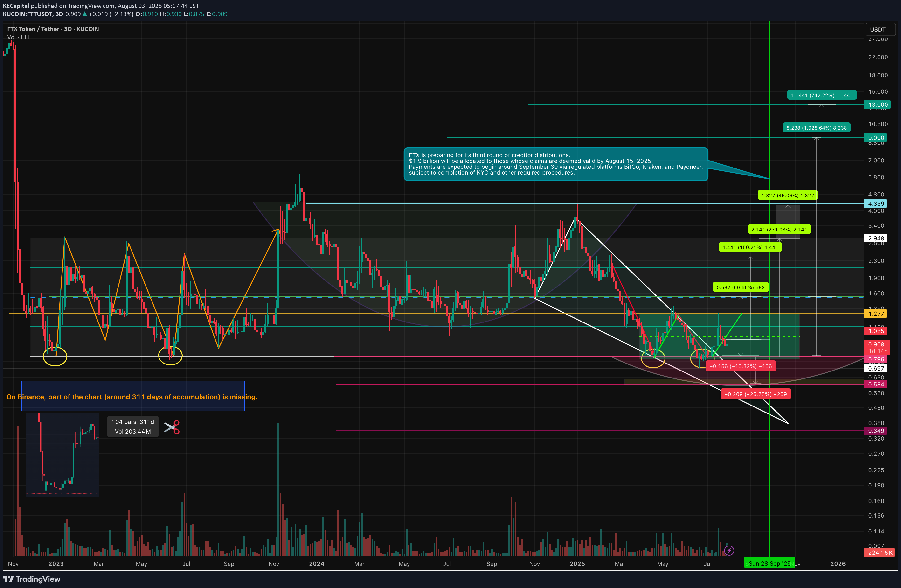
Task: Click the red 0.909 current price label
Action: [876, 344]
